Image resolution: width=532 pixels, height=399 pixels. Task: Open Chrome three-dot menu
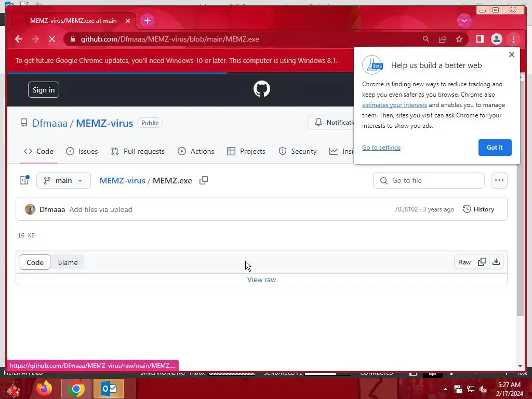[513, 39]
